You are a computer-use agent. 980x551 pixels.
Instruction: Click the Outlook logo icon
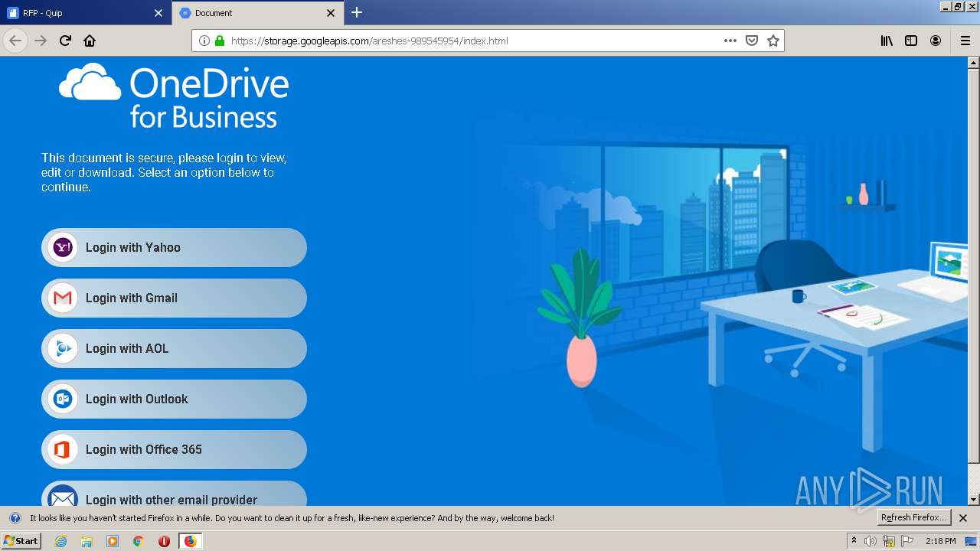[x=63, y=399]
